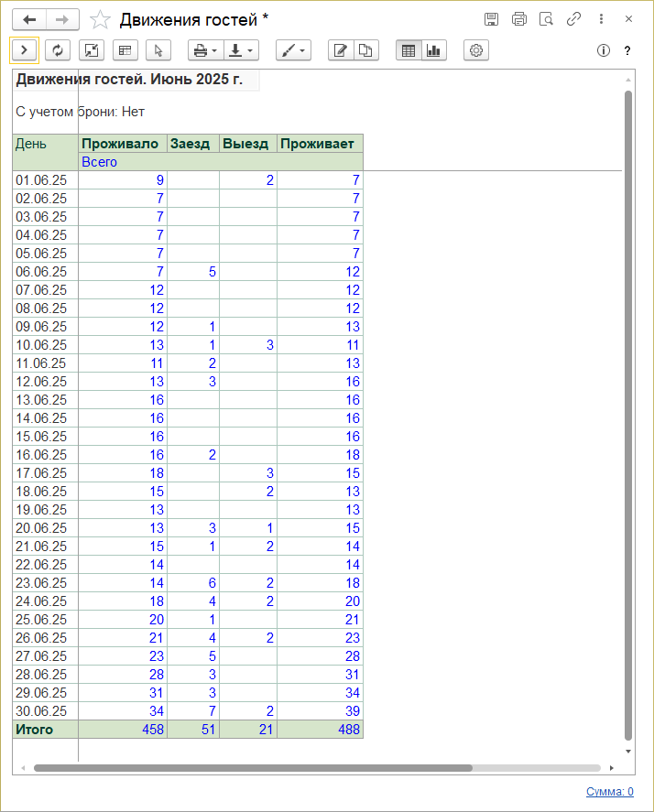This screenshot has height=812, width=654.
Task: Click the edit pencil document icon
Action: pos(341,50)
